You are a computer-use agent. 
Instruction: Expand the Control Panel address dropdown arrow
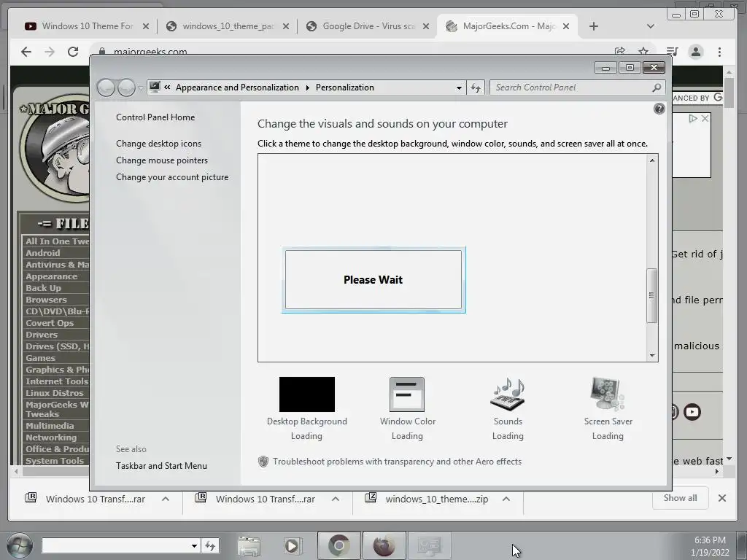[x=459, y=87]
